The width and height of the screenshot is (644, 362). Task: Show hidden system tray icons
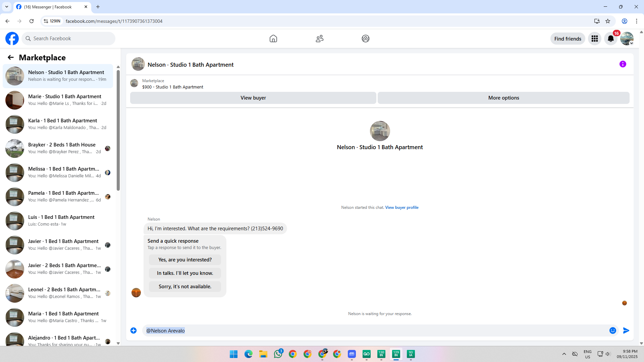tap(564, 354)
